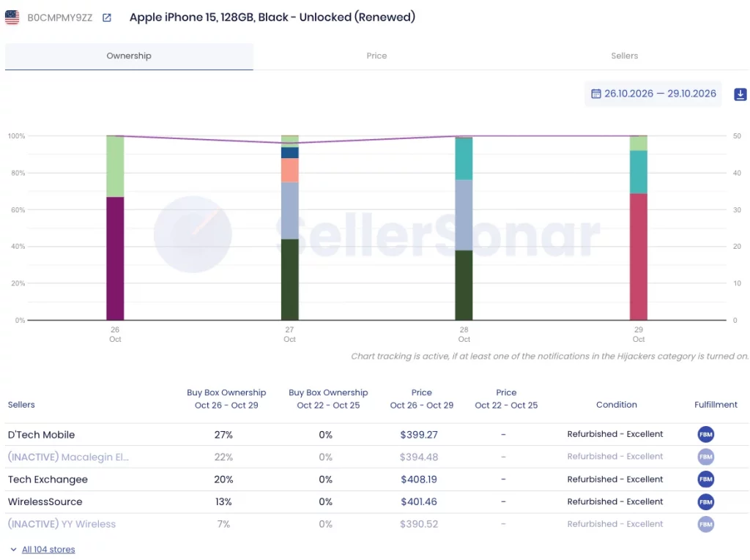Click the $390.52 price value
This screenshot has height=560, width=750.
[419, 524]
